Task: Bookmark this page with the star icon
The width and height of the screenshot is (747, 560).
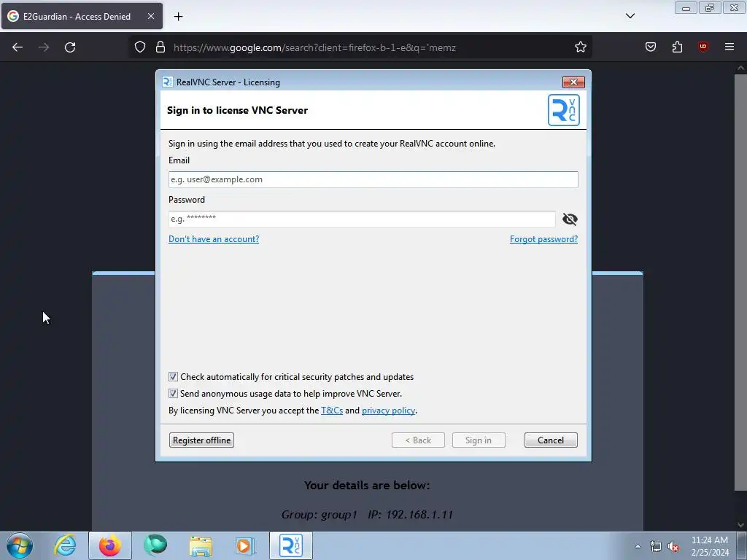Action: tap(580, 47)
